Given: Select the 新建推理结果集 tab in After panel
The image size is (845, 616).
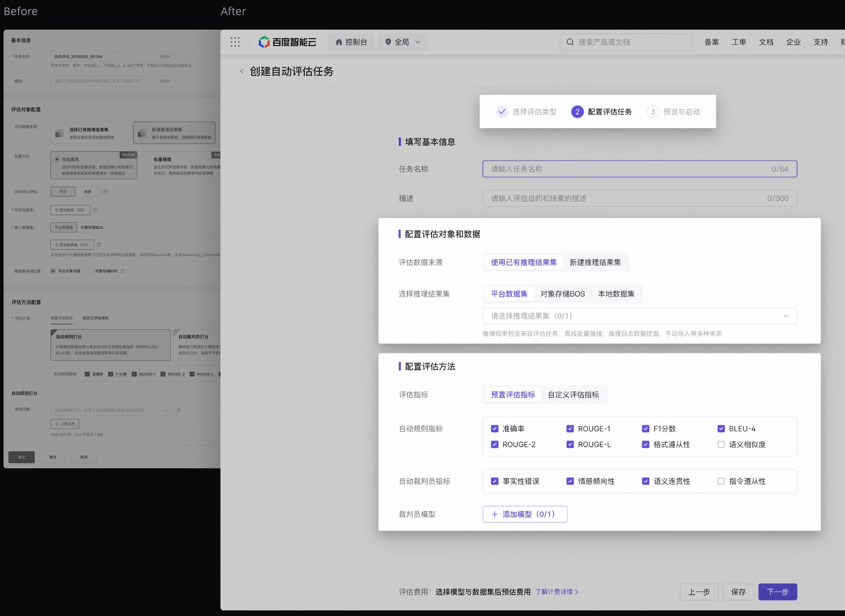Looking at the screenshot, I should [595, 263].
